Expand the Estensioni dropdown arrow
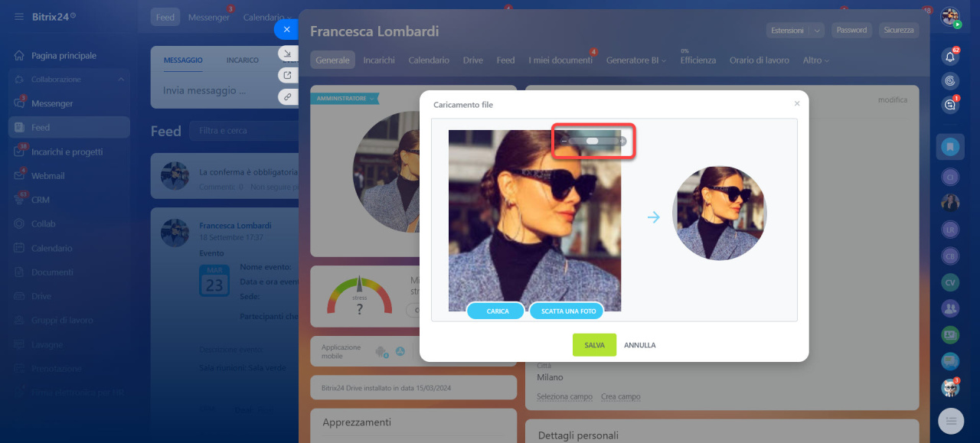This screenshot has width=980, height=443. [x=817, y=31]
